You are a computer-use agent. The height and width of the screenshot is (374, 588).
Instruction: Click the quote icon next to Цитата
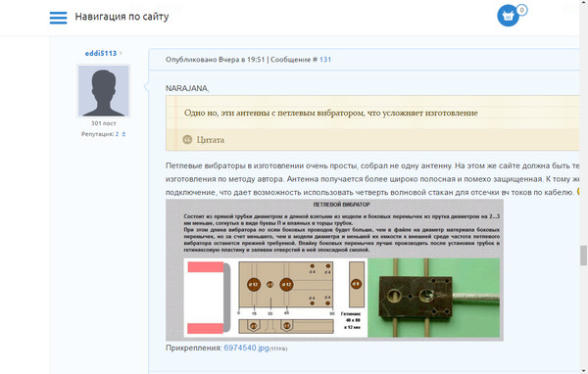click(x=187, y=140)
